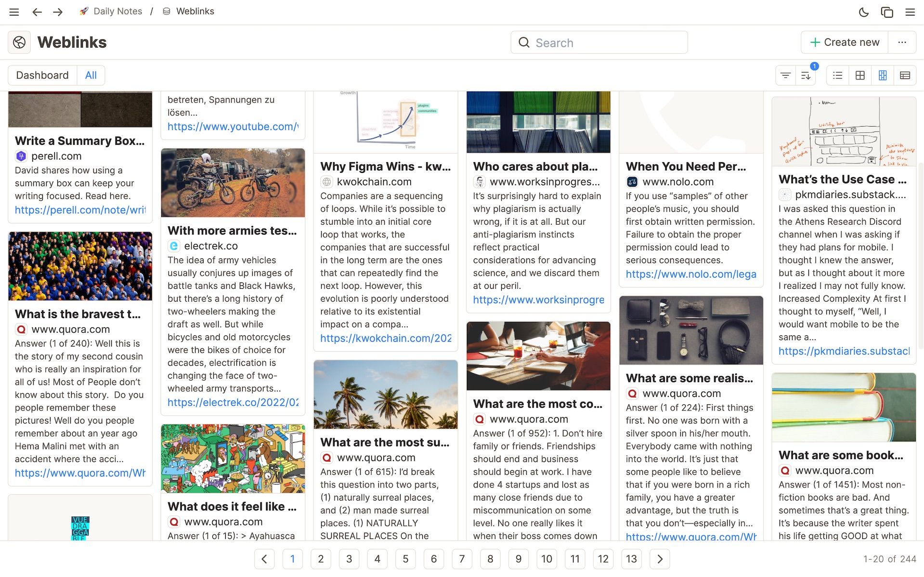Switch to list view

[837, 75]
